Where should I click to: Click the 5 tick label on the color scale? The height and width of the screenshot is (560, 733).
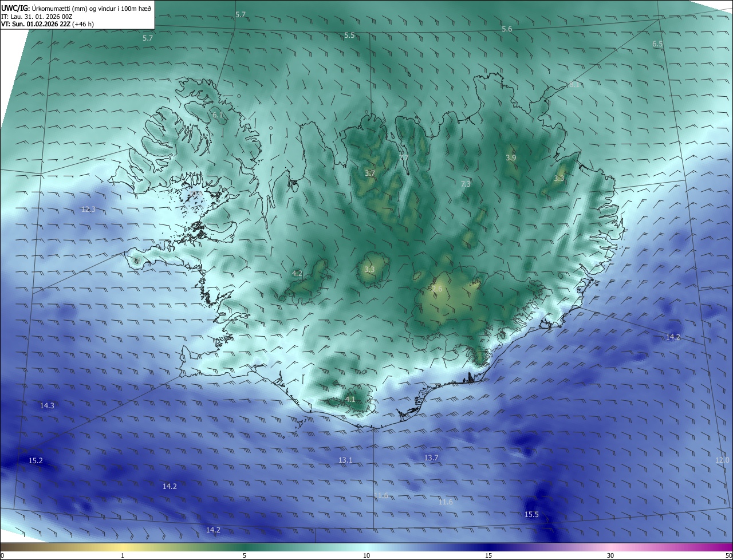coord(245,555)
